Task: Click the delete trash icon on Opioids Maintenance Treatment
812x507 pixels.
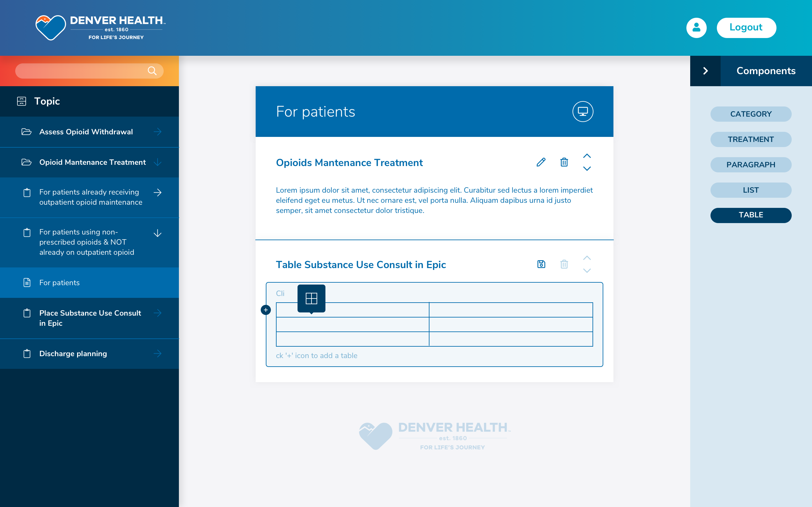Action: pyautogui.click(x=563, y=163)
